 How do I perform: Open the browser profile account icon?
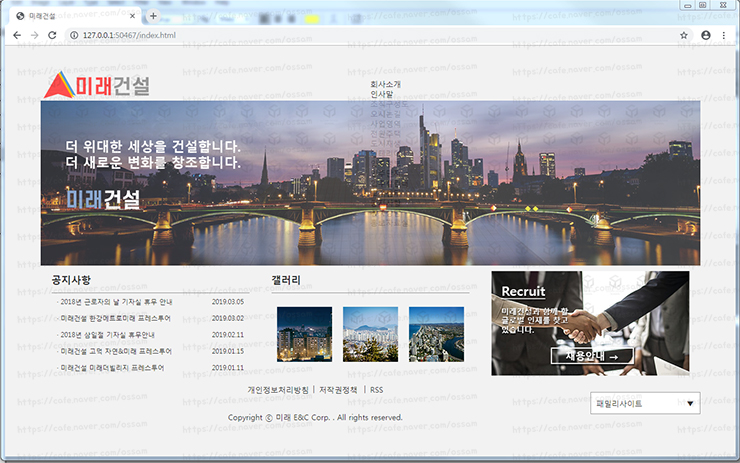click(x=706, y=35)
